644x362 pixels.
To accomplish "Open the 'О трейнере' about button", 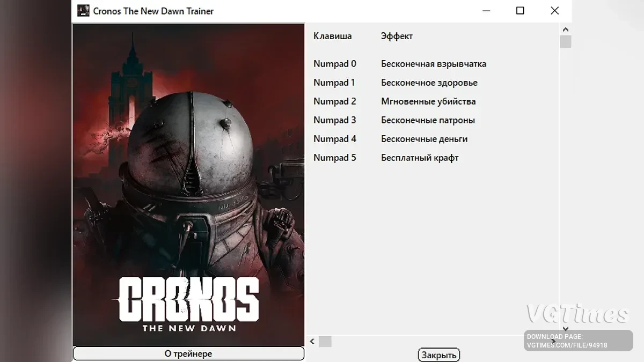I will click(x=188, y=354).
